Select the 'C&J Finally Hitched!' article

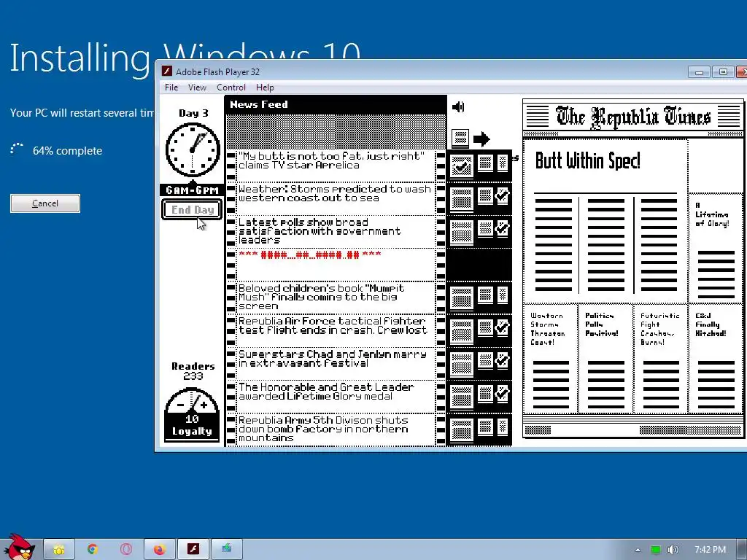(x=716, y=359)
